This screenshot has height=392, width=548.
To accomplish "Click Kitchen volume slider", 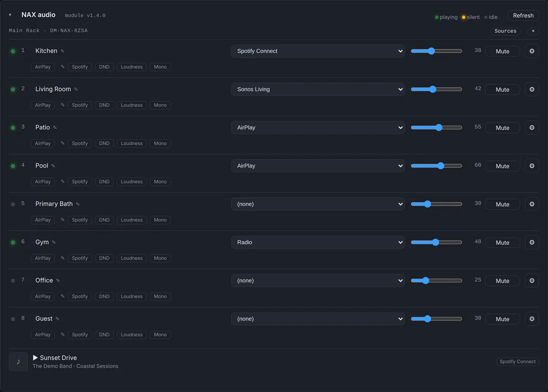I will (437, 51).
